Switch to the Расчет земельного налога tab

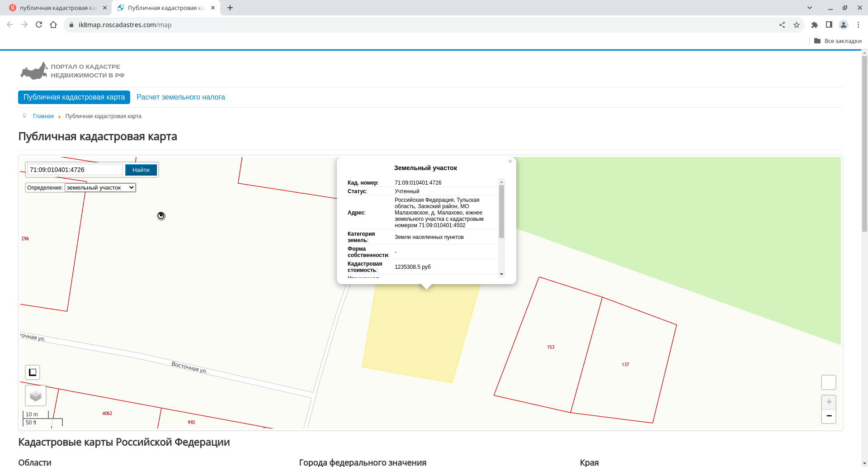180,97
